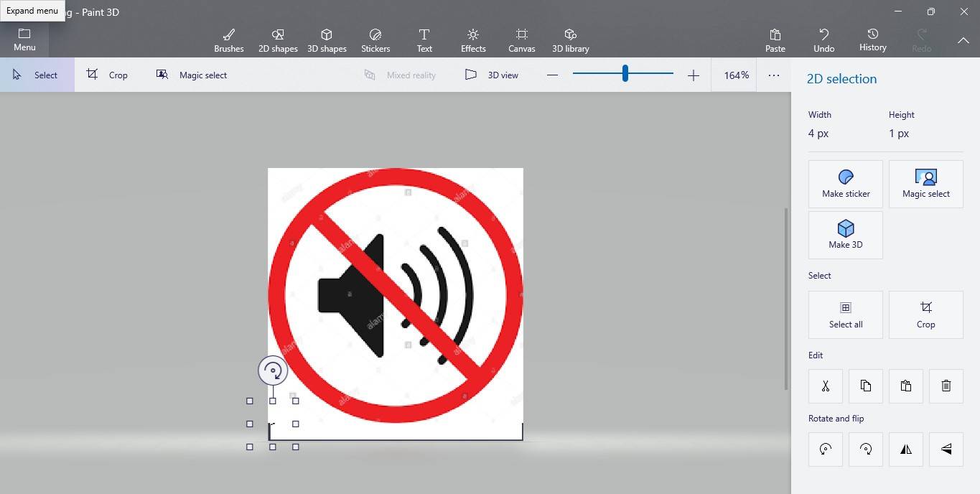Adjust the zoom slider
The image size is (980, 494).
(x=623, y=73)
